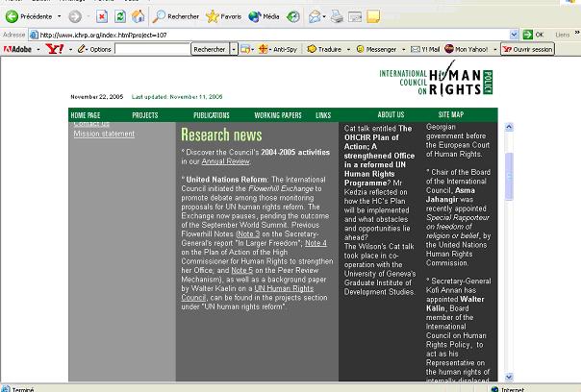
Task: Open the PUBLICATIONS navigation tab
Action: coord(212,115)
